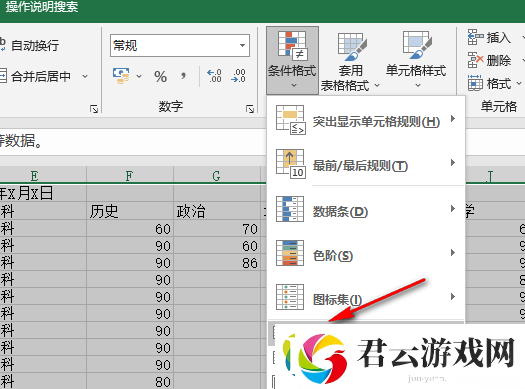Click the cell with value 70

click(x=217, y=229)
